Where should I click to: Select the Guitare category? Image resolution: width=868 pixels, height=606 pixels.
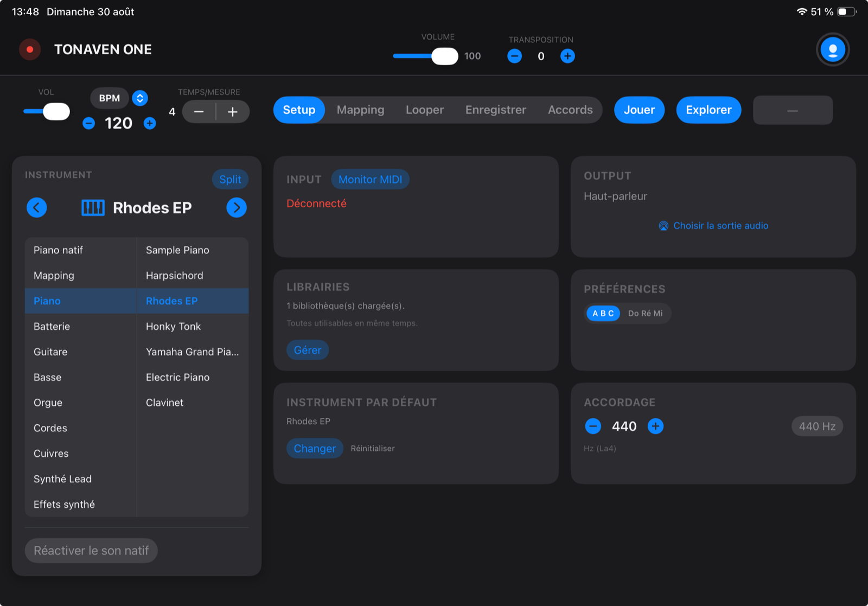point(80,352)
